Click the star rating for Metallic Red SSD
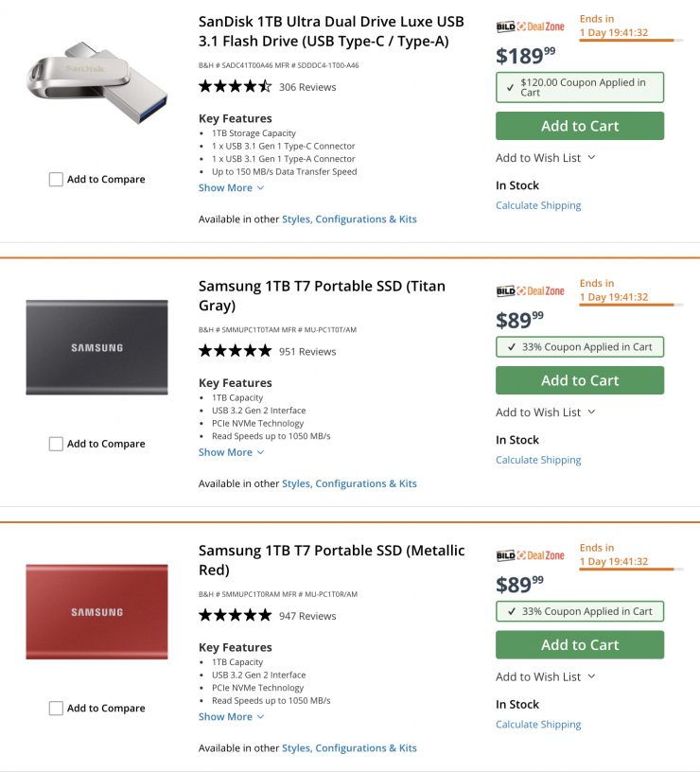The image size is (700, 772). tap(235, 616)
